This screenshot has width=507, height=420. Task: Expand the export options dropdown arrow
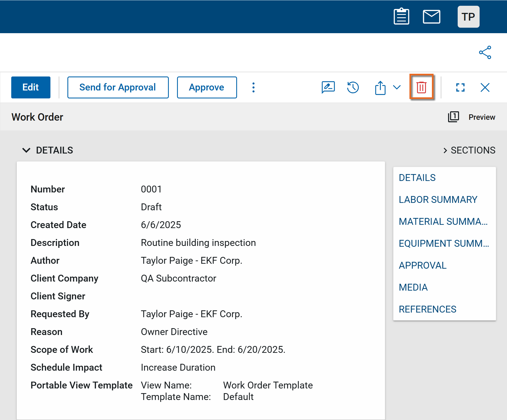point(397,87)
